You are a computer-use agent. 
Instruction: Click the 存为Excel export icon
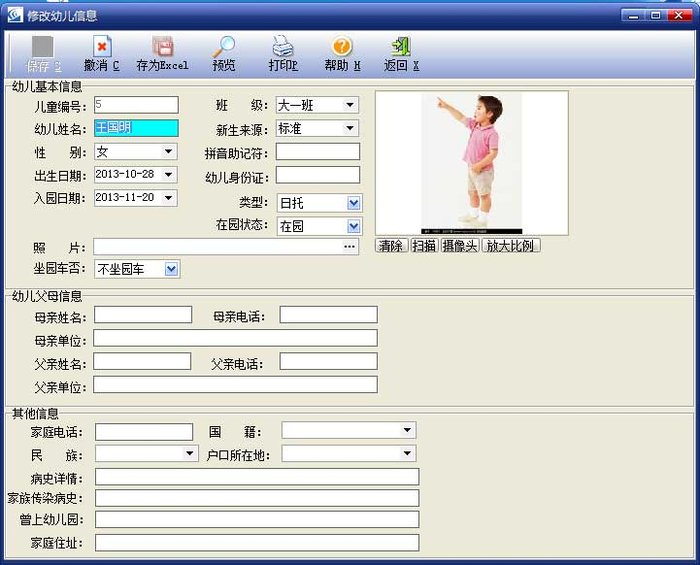click(x=162, y=47)
